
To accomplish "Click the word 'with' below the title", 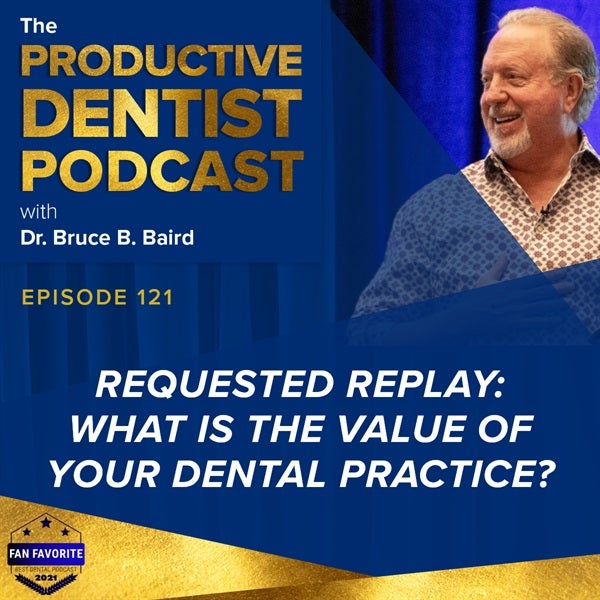I will coord(38,212).
